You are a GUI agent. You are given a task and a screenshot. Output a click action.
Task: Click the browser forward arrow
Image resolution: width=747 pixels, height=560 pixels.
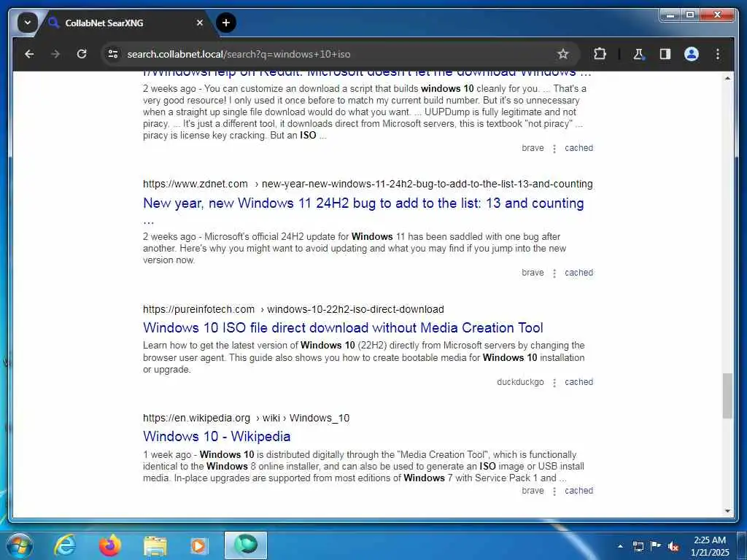55,54
